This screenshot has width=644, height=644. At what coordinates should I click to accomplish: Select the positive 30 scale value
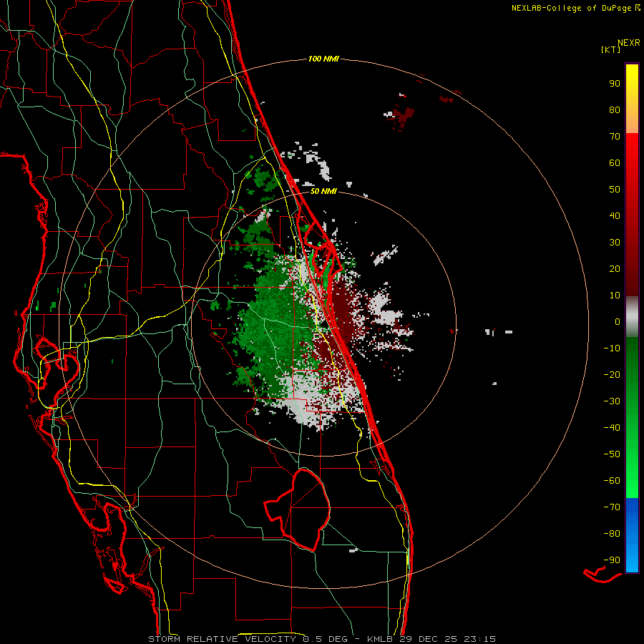click(x=615, y=243)
